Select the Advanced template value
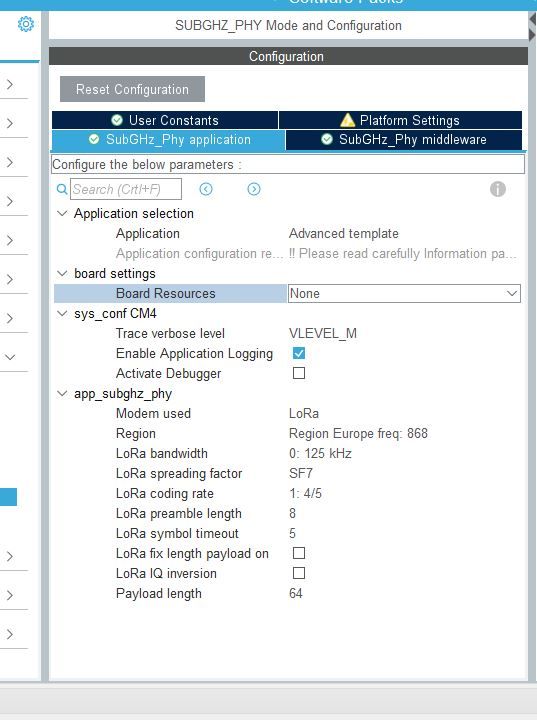 (344, 234)
